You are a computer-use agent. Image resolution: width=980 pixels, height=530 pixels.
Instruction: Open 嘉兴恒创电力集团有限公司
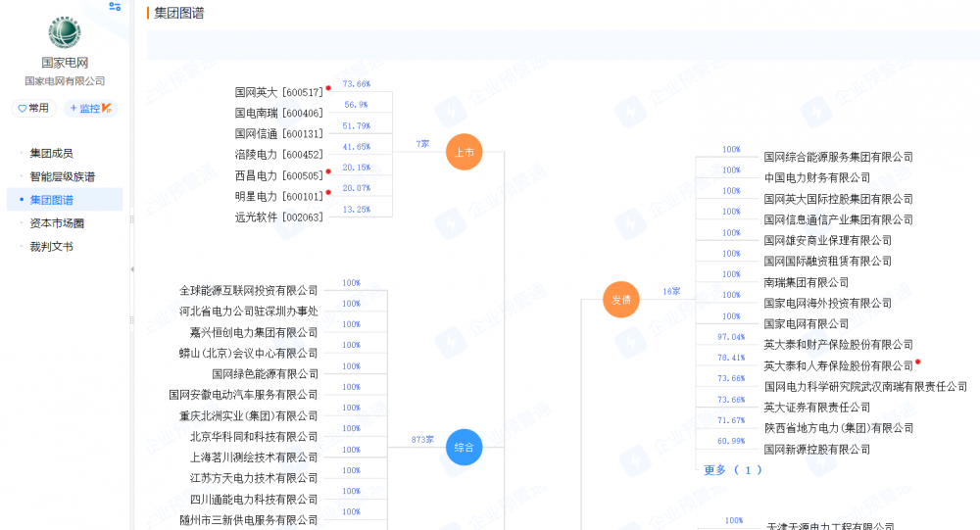pyautogui.click(x=254, y=332)
